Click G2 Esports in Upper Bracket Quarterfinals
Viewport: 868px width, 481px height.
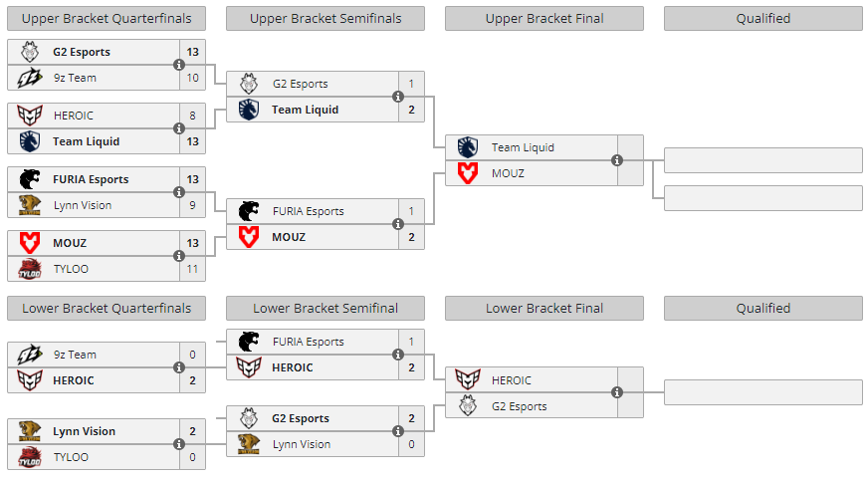(82, 52)
